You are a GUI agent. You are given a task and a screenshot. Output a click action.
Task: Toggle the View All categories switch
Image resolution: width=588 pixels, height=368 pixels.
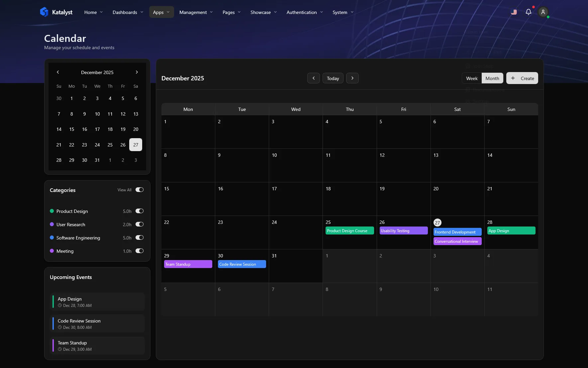point(140,190)
